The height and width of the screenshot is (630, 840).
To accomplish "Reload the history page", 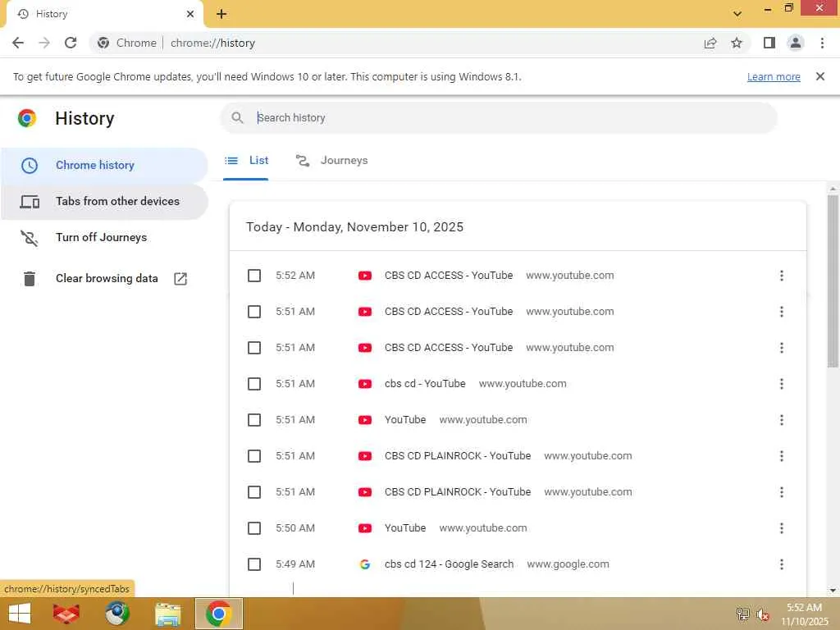I will coord(71,43).
